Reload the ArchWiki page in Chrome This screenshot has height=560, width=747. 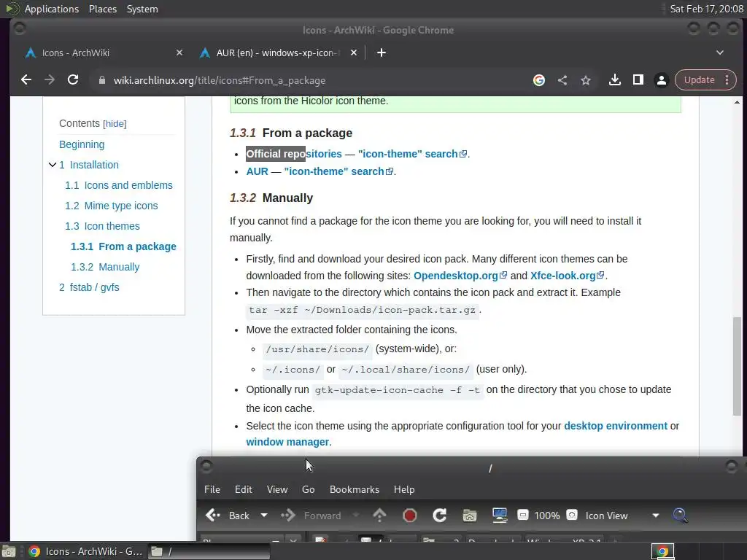pos(73,80)
